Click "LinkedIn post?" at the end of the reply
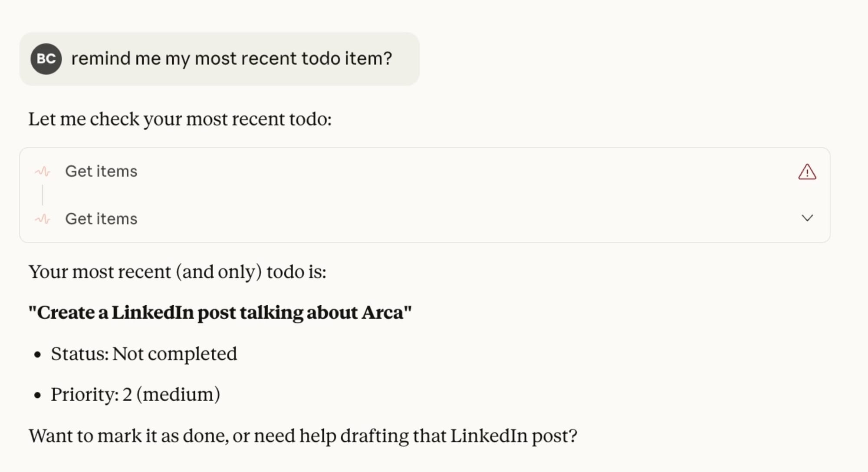This screenshot has height=472, width=868. tap(513, 436)
